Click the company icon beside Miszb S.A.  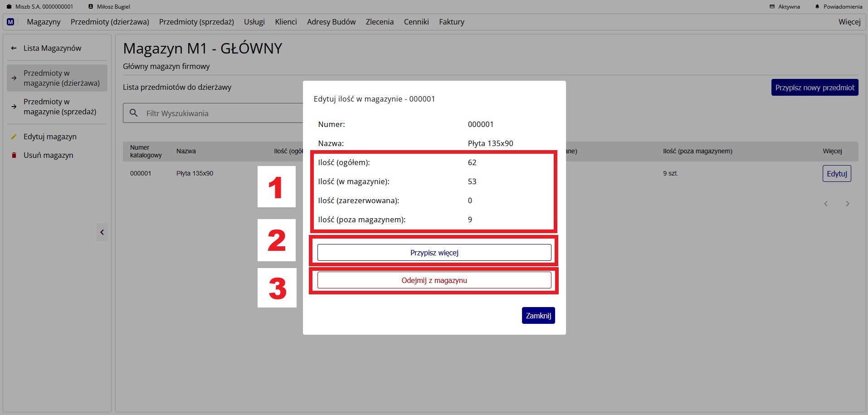9,7
